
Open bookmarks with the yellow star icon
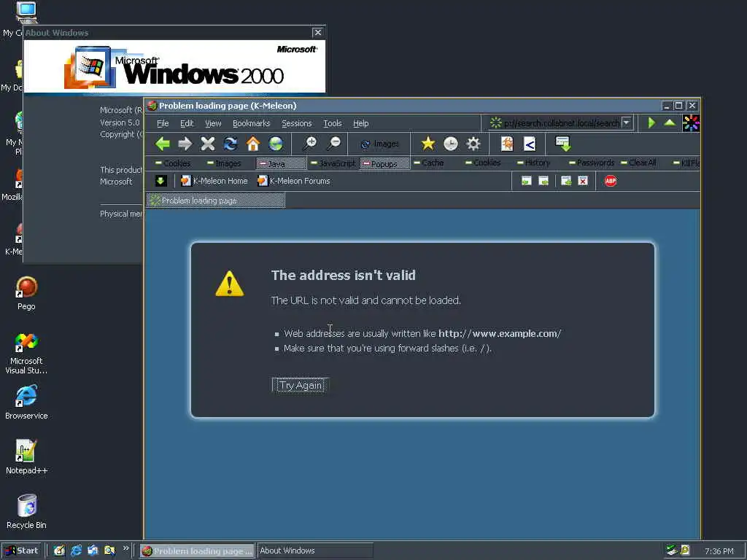pos(427,144)
